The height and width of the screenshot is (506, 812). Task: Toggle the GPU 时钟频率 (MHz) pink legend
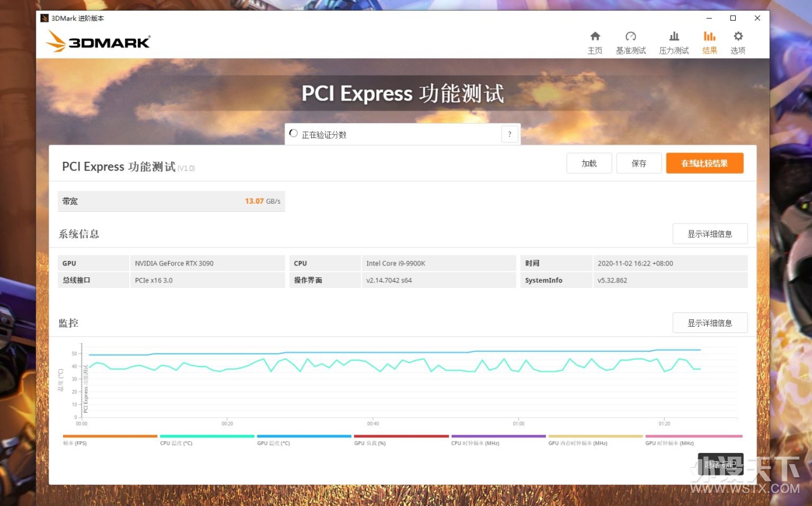[x=693, y=440]
